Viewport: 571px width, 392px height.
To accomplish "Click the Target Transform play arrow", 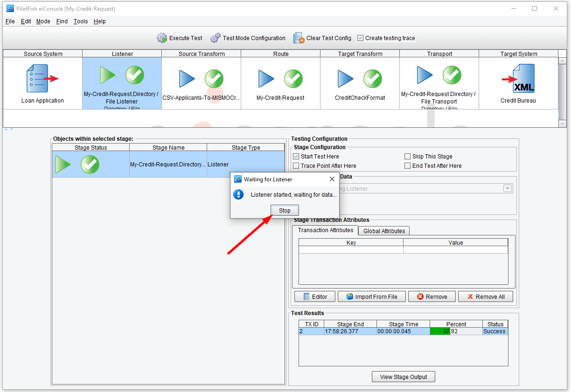I will tap(346, 79).
